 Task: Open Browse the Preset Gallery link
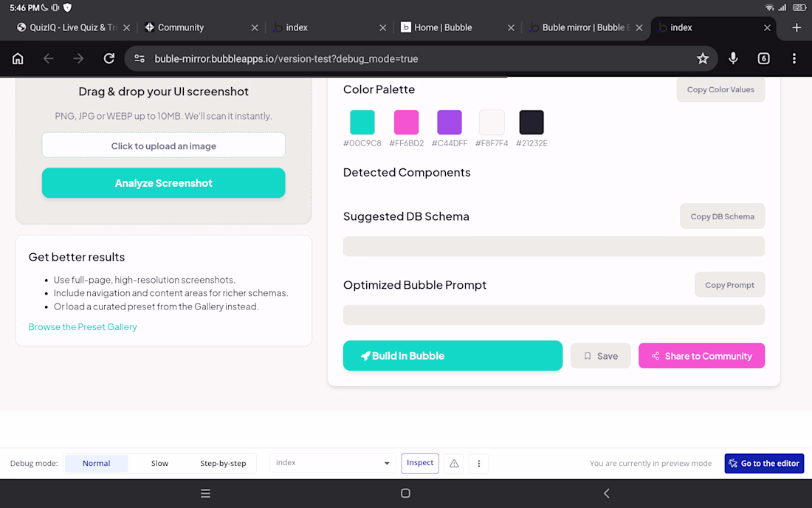click(x=83, y=327)
